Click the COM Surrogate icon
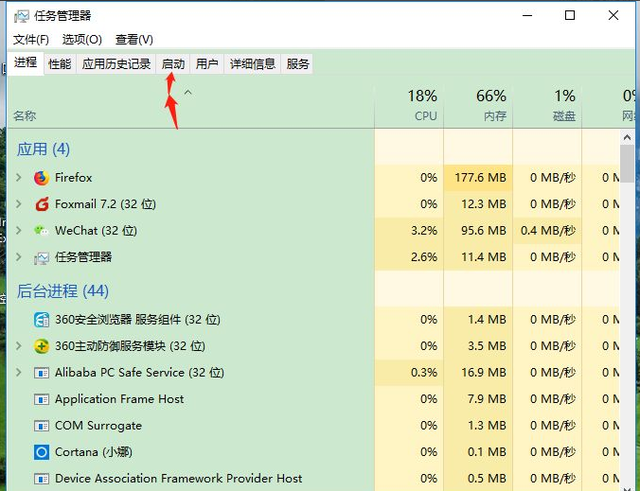 pyautogui.click(x=41, y=426)
